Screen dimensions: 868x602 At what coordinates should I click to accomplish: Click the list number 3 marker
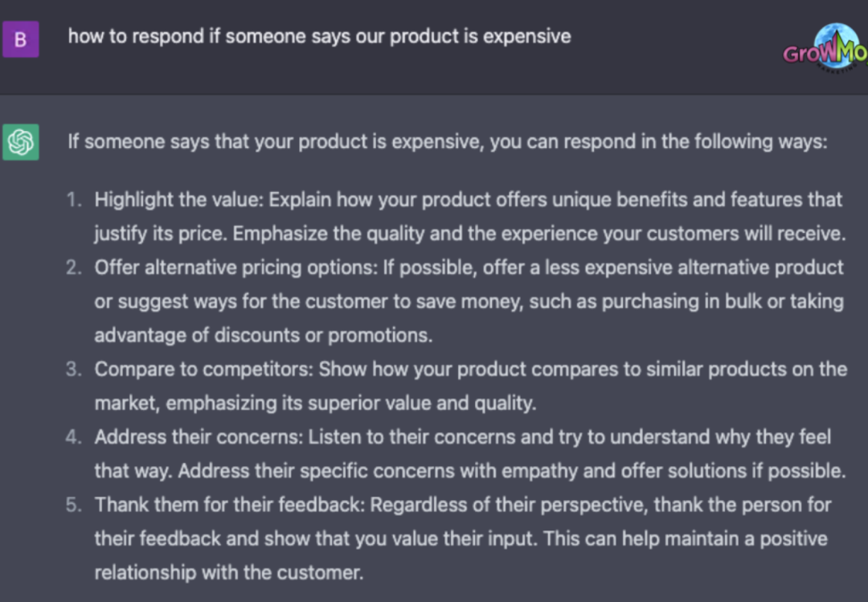pos(75,369)
